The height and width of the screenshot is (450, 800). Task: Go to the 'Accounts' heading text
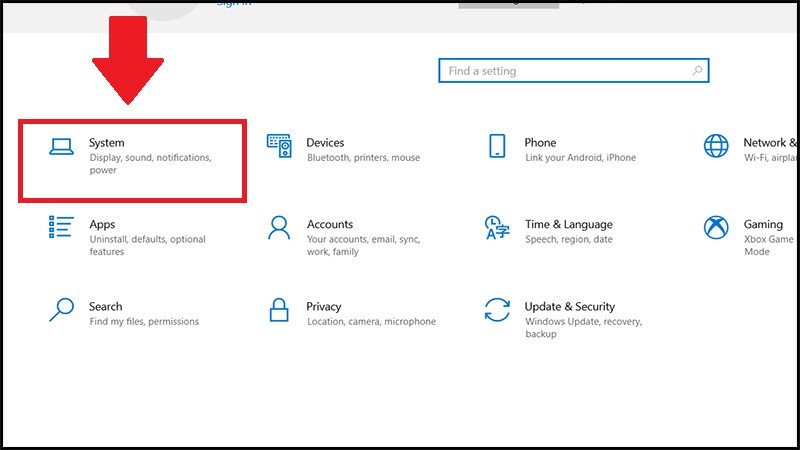click(x=330, y=225)
